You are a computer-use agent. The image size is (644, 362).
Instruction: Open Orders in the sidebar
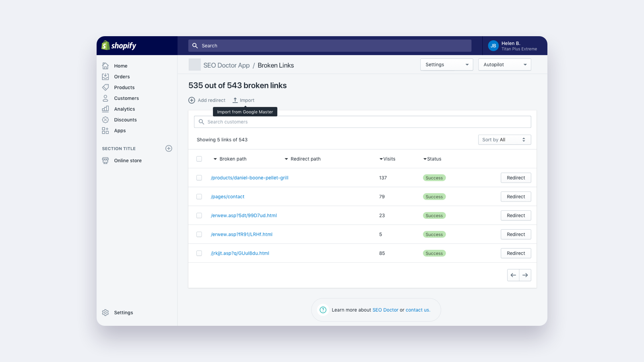[x=122, y=77]
